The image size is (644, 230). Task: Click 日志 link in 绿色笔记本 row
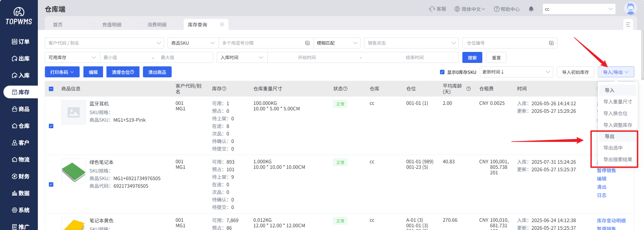click(x=602, y=195)
